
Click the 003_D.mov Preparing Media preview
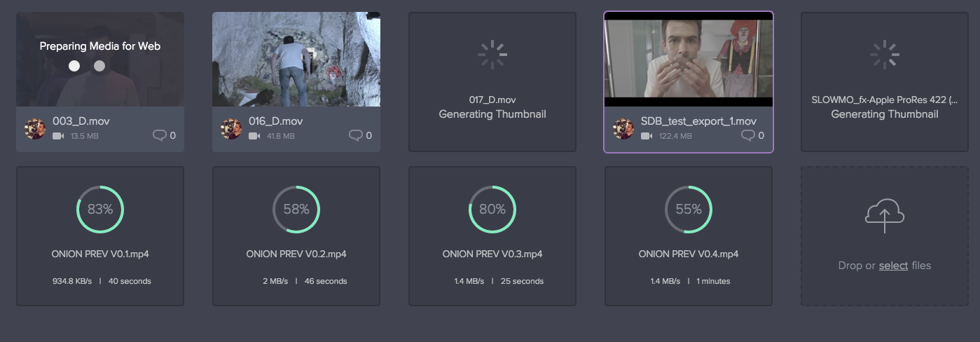tap(100, 60)
